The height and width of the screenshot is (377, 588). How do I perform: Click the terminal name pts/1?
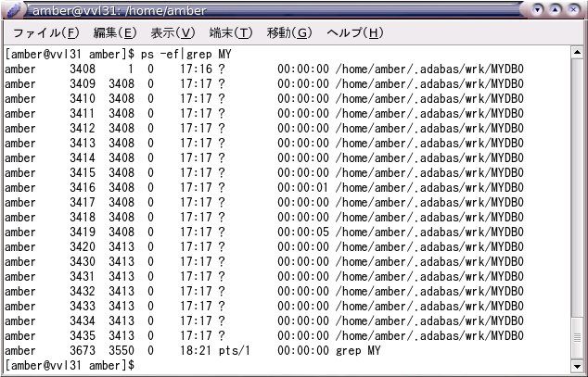coord(235,351)
